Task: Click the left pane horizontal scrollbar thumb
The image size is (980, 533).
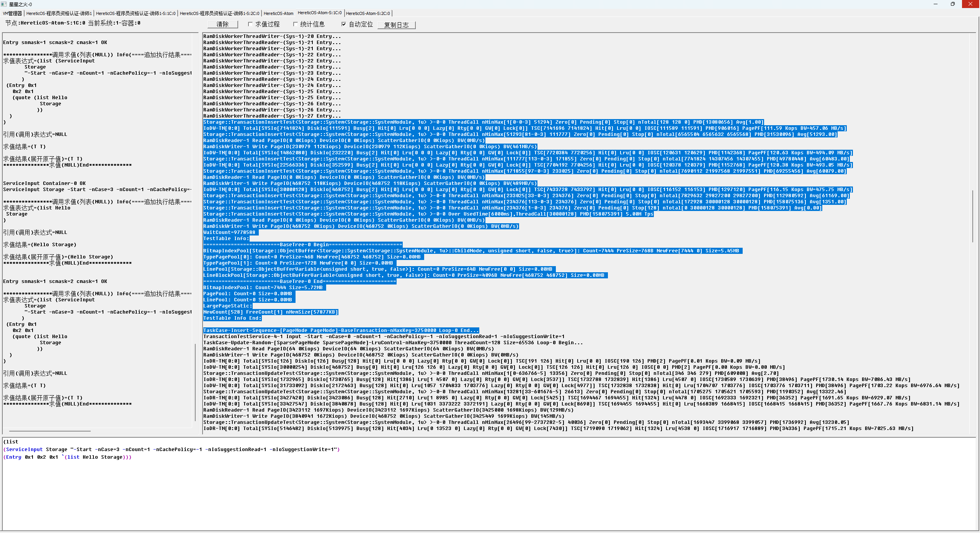Action: tap(50, 431)
